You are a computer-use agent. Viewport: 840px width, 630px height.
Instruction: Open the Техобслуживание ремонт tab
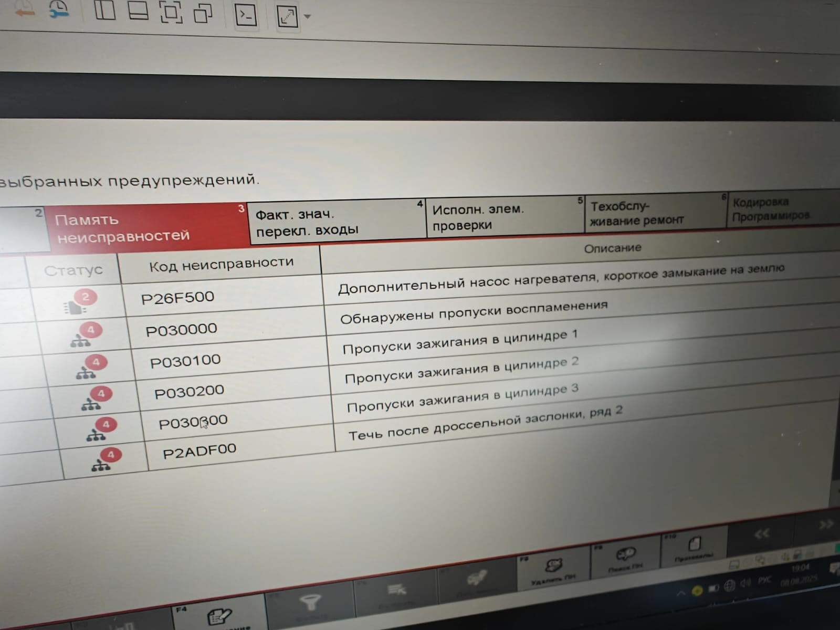(654, 213)
